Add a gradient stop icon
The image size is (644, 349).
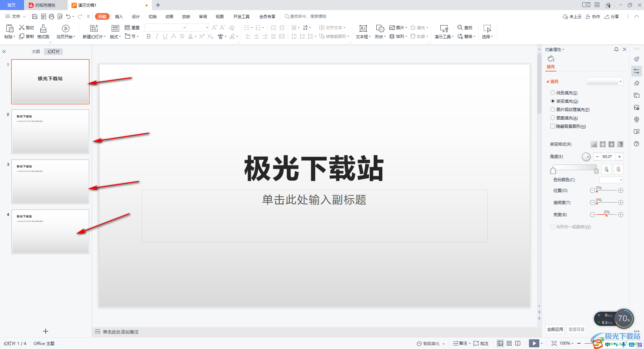click(606, 169)
